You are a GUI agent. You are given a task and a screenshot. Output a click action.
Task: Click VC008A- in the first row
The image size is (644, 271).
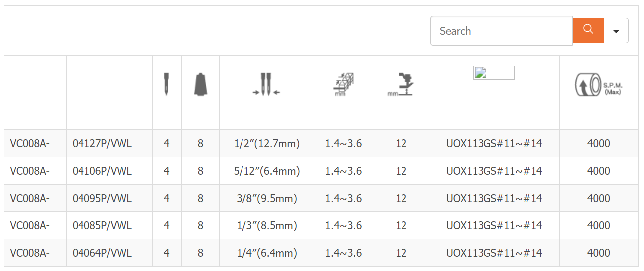[x=30, y=144]
